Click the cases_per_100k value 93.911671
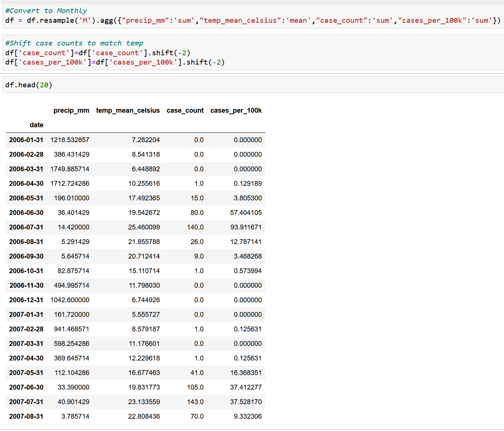This screenshot has height=431, width=504. 246,227
